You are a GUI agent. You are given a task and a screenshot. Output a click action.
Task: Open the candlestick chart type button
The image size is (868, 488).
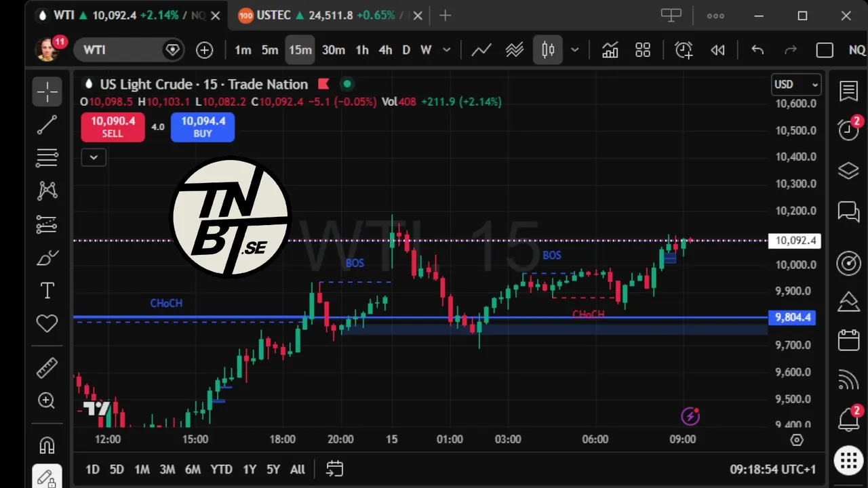point(548,50)
